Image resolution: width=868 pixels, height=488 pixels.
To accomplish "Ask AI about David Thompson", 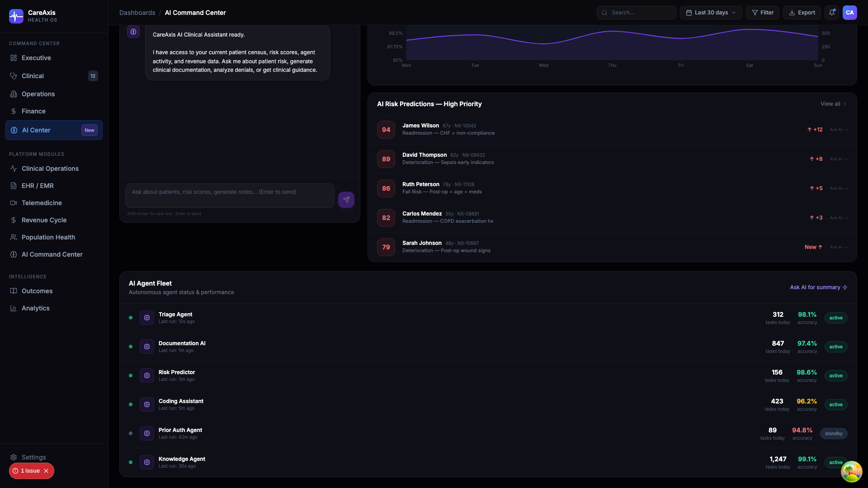I will coord(839,159).
